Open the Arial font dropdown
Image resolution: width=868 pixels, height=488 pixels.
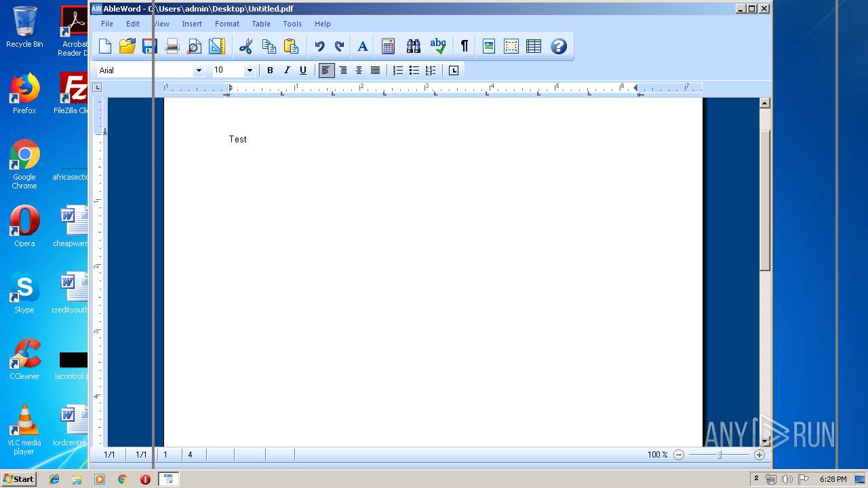(198, 70)
